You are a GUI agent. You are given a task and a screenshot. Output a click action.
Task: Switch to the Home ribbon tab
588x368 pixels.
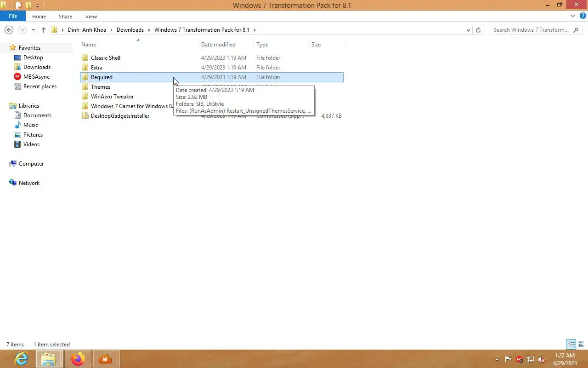coord(39,17)
